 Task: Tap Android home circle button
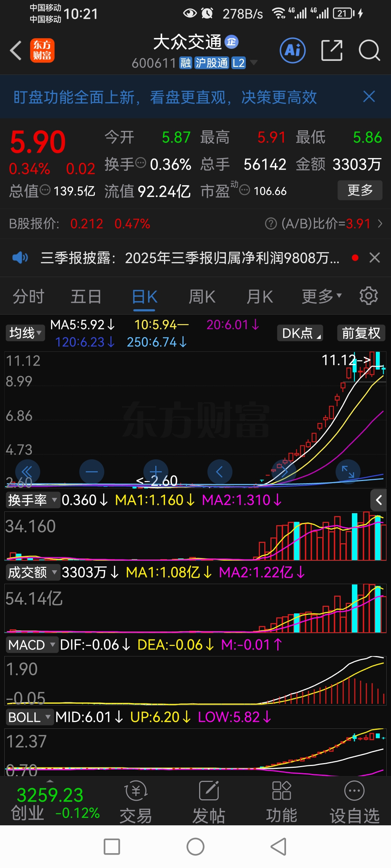click(195, 847)
